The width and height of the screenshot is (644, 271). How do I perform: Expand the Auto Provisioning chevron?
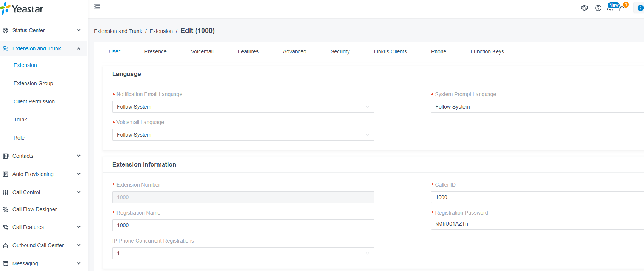pyautogui.click(x=79, y=174)
